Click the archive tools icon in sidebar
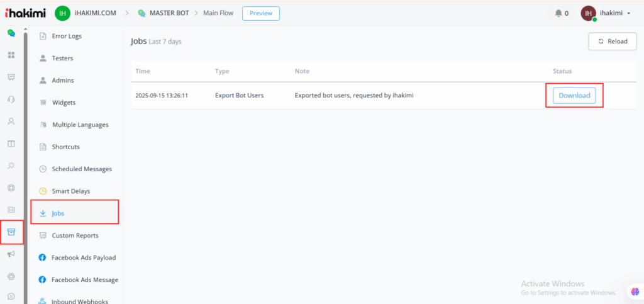The image size is (644, 304). (11, 232)
